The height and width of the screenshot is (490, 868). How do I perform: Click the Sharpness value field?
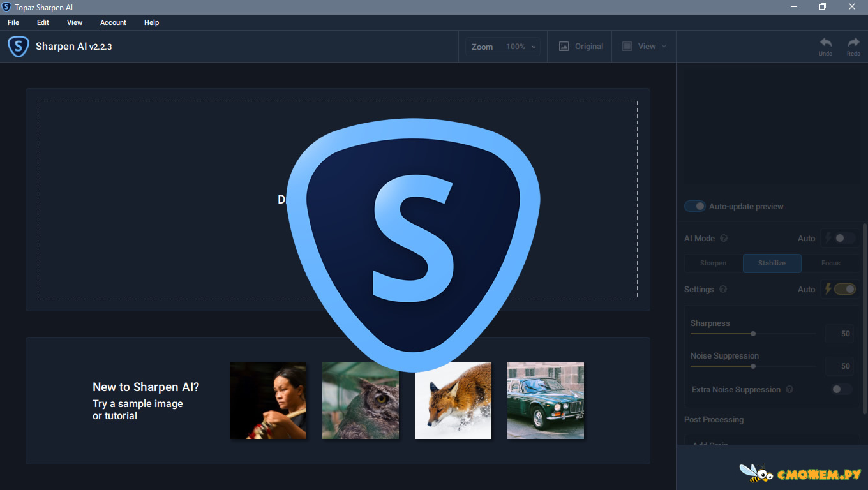841,334
